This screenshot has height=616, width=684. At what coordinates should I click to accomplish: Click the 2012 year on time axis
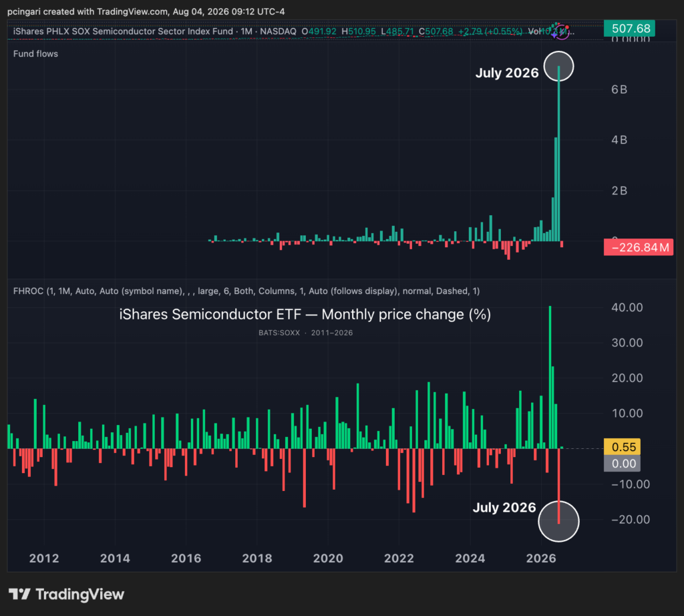(44, 559)
